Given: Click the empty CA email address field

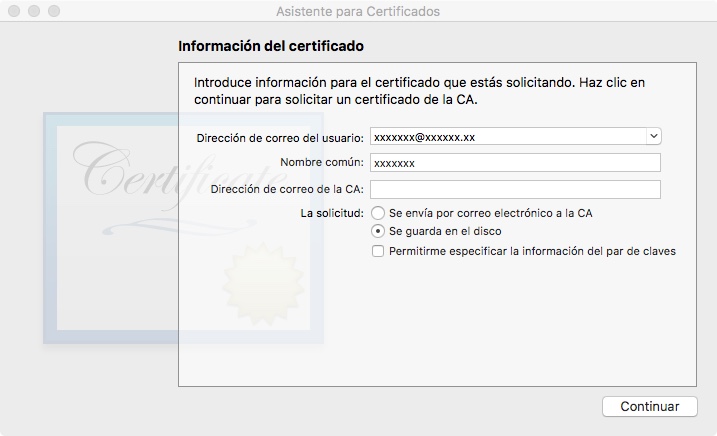Looking at the screenshot, I should [515, 190].
